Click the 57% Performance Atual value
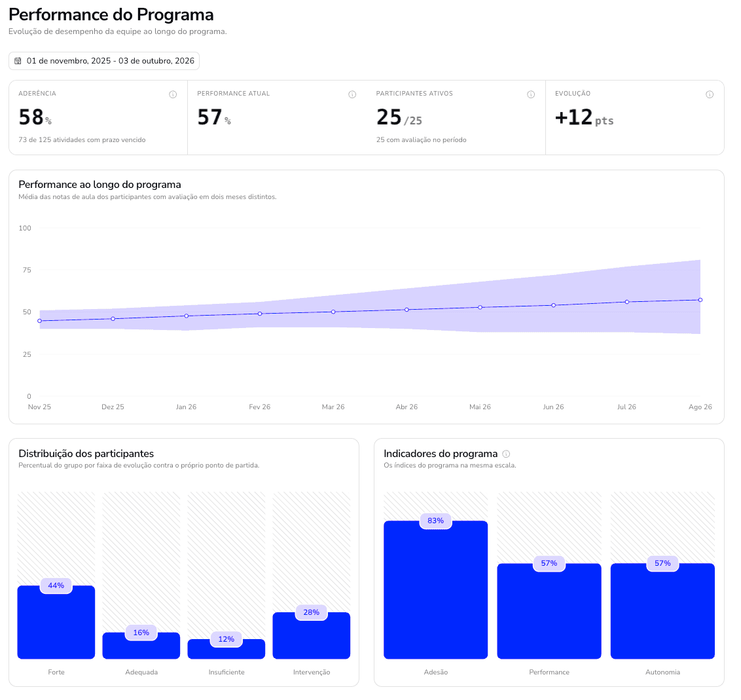This screenshot has height=700, width=741. [214, 117]
